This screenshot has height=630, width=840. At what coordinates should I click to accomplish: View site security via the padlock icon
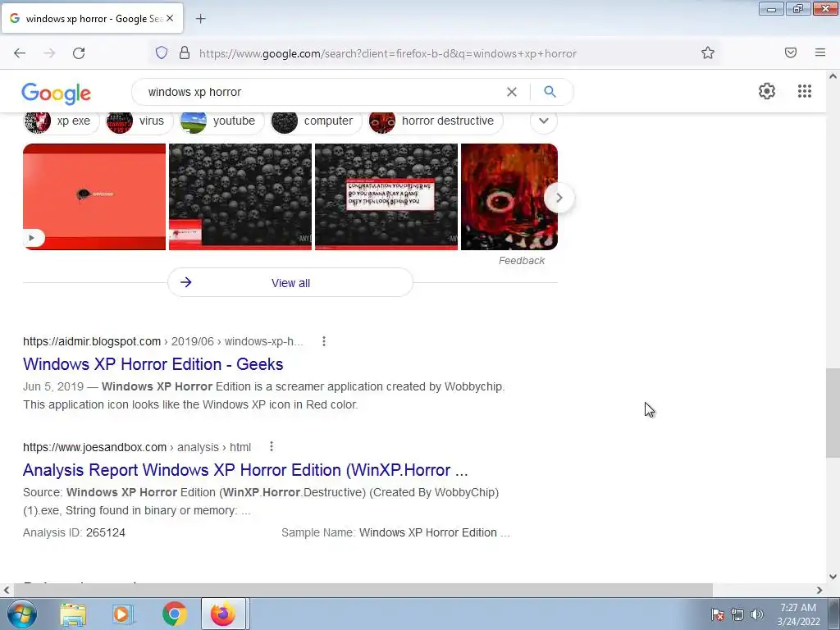(x=185, y=52)
